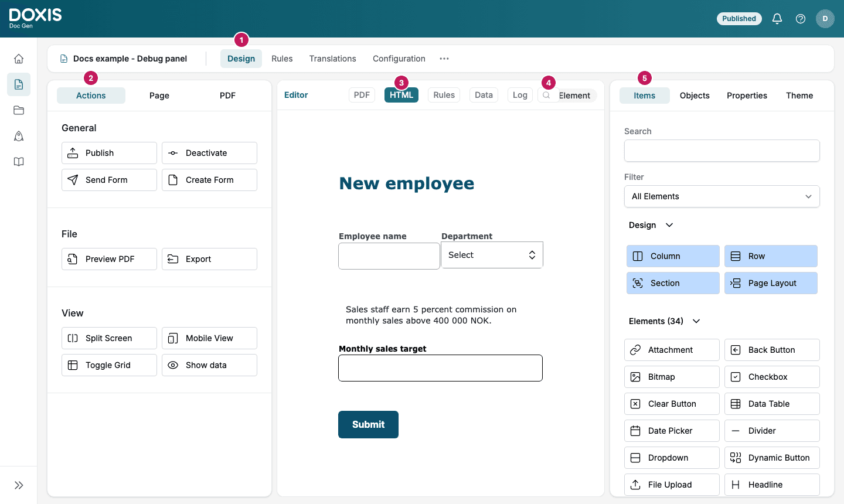Image resolution: width=844 pixels, height=504 pixels.
Task: Switch to the Translations tab
Action: pos(332,59)
